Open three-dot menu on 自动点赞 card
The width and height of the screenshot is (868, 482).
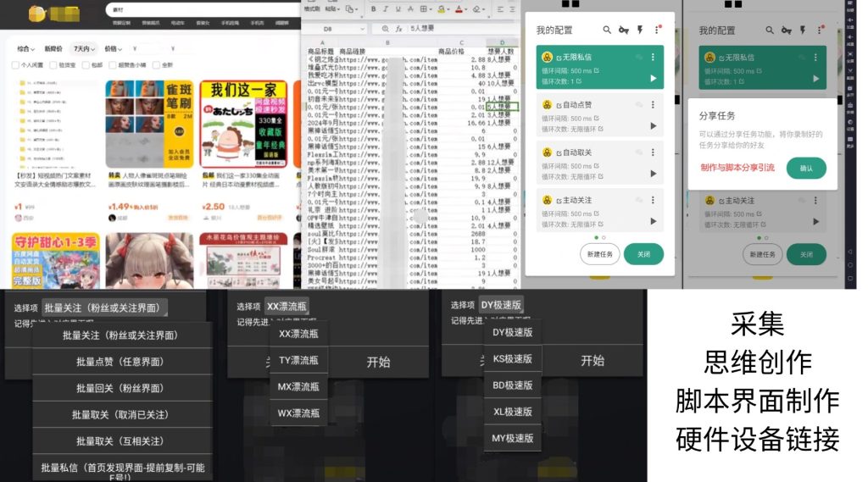(x=654, y=104)
